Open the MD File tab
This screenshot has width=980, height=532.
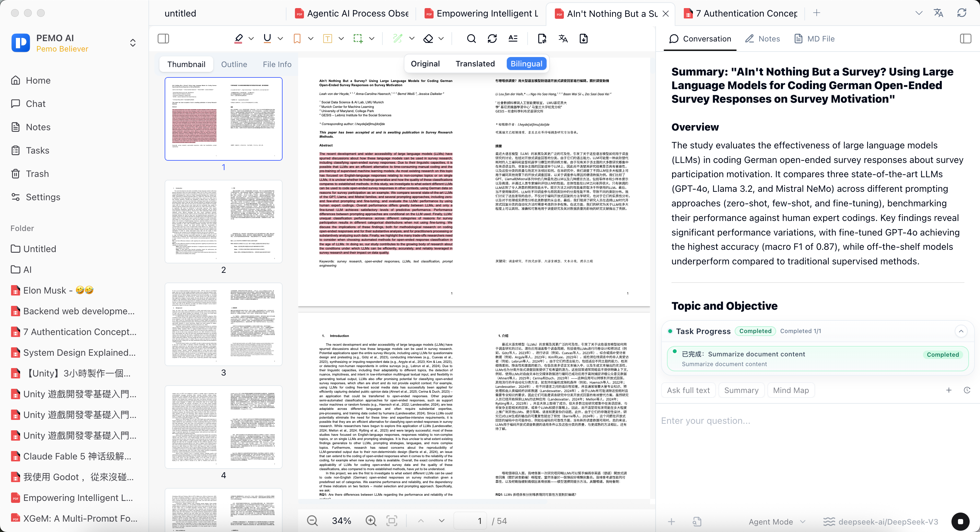tap(814, 39)
